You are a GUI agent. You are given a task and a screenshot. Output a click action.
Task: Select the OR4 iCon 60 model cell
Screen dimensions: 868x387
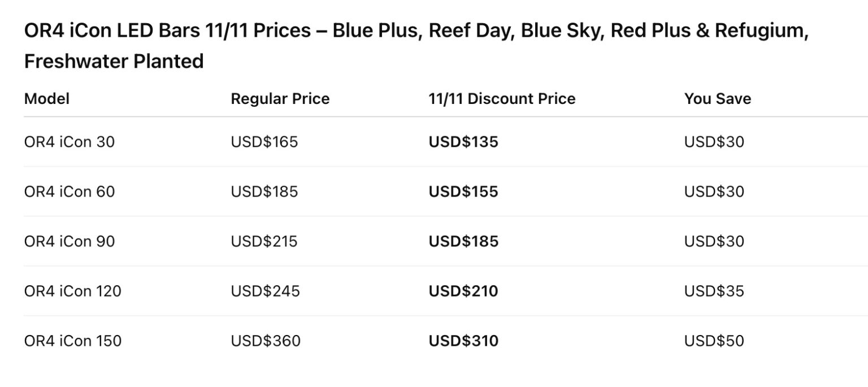pyautogui.click(x=69, y=192)
